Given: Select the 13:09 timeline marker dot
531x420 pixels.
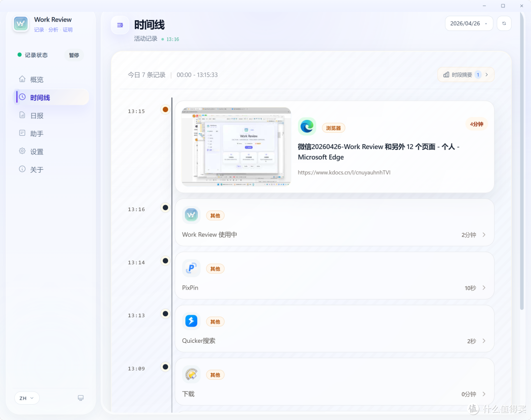Looking at the screenshot, I should click(x=165, y=367).
